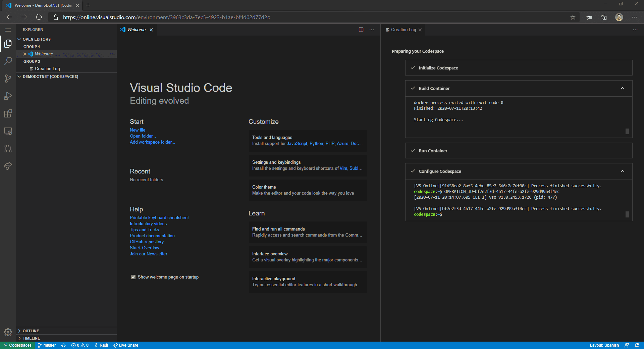The image size is (644, 349).
Task: Open the Remote Explorer view
Action: [x=8, y=131]
